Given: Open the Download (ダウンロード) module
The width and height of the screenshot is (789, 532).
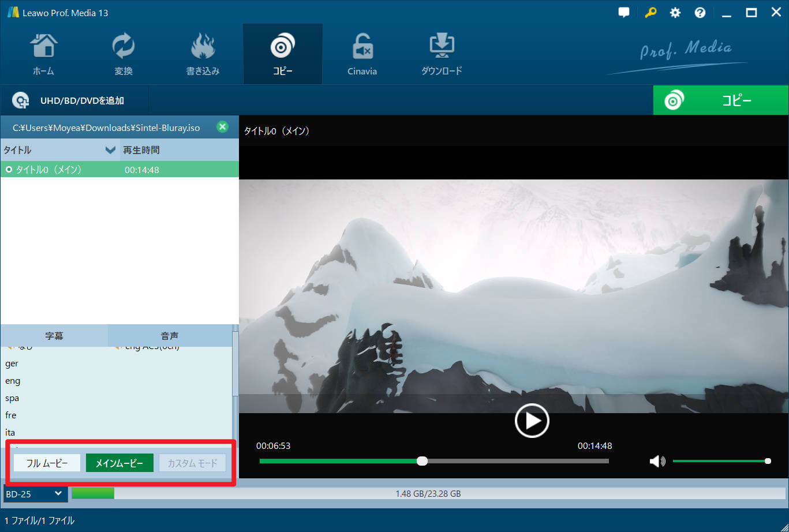Looking at the screenshot, I should click(442, 55).
